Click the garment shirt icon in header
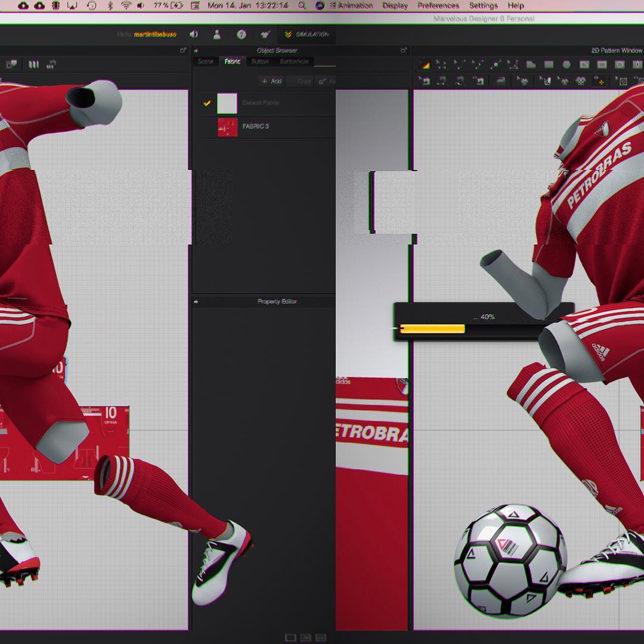The image size is (644, 644). [x=265, y=35]
